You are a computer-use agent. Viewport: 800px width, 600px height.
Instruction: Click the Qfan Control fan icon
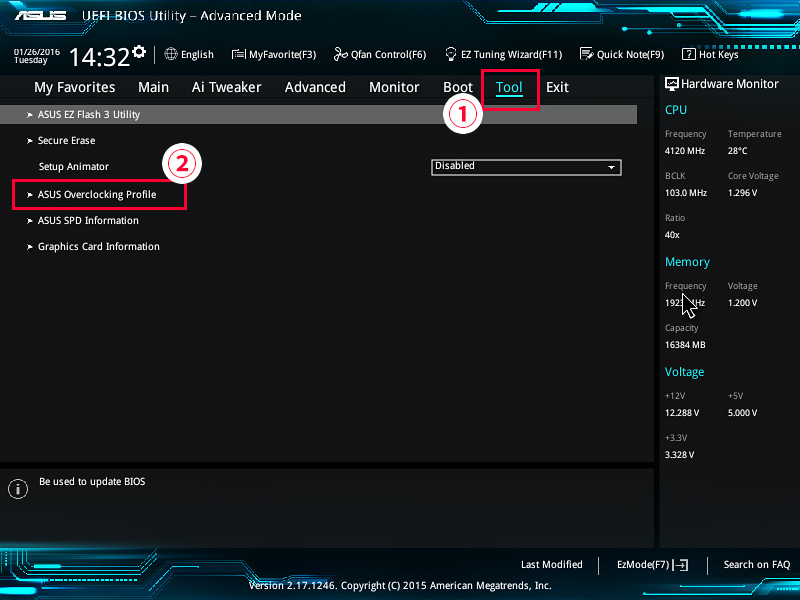tap(340, 54)
